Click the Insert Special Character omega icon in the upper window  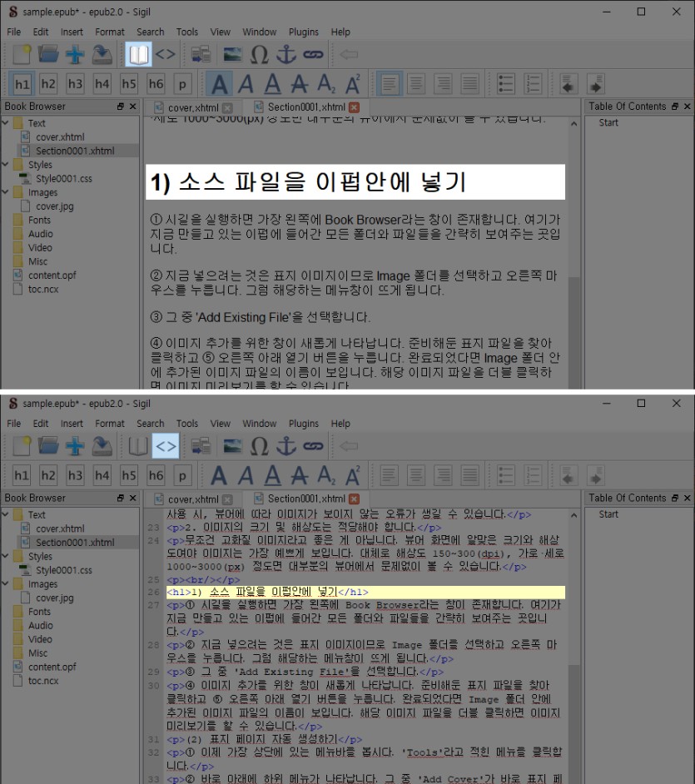(x=260, y=55)
